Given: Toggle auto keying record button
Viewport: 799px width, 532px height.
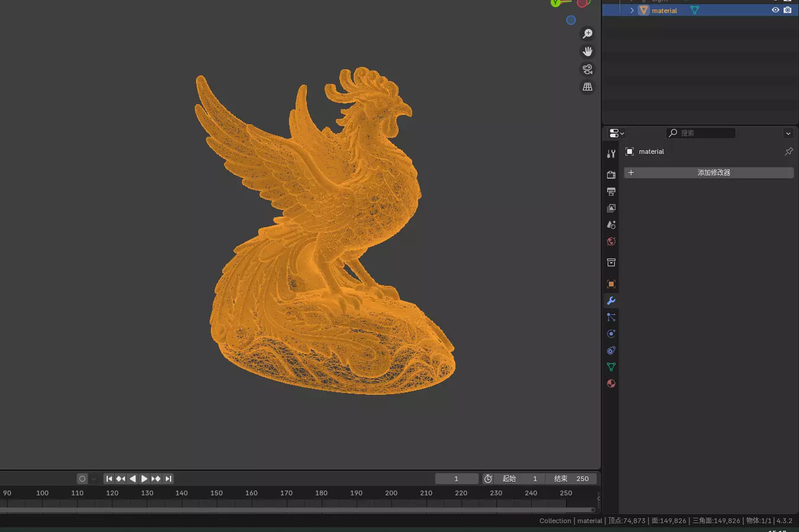Looking at the screenshot, I should (x=82, y=479).
